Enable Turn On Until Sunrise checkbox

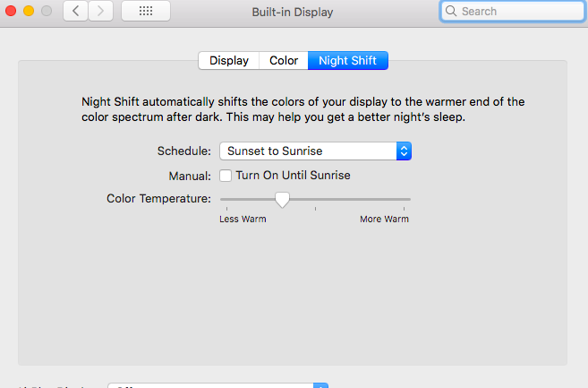point(226,176)
